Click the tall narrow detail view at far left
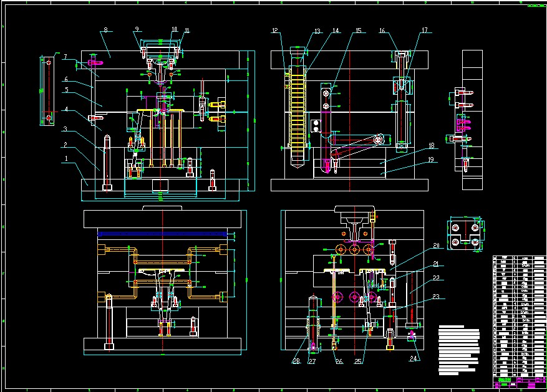547x392 pixels. (x=47, y=90)
